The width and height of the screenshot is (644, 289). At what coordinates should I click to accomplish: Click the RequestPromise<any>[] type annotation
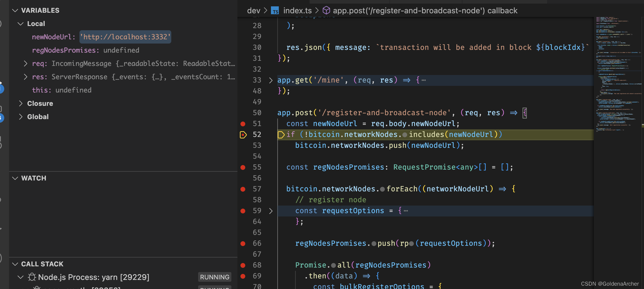[440, 167]
